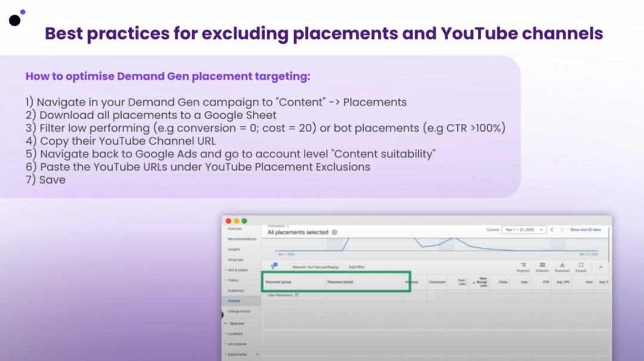Open Recommendations in the sidebar

coord(242,239)
